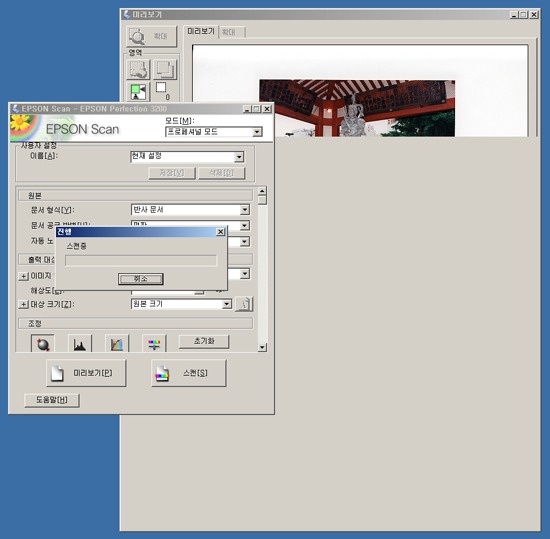
Task: Click the scanning progress bar
Action: (141, 261)
